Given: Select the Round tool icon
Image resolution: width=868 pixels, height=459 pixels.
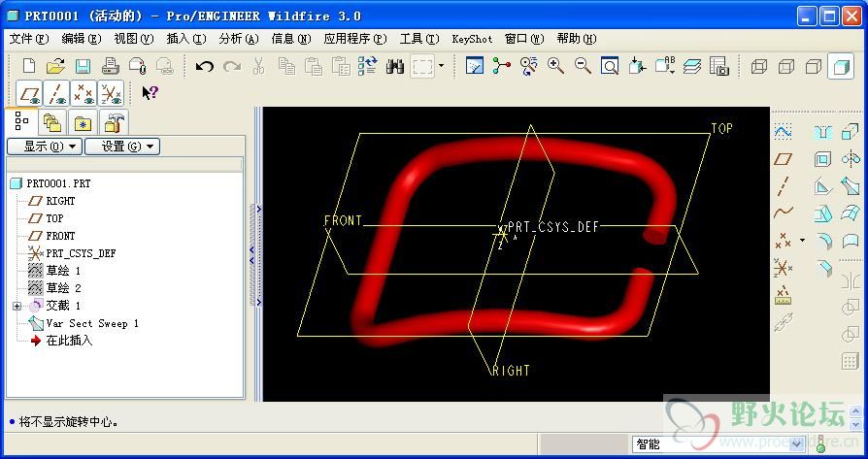Looking at the screenshot, I should coord(823,240).
